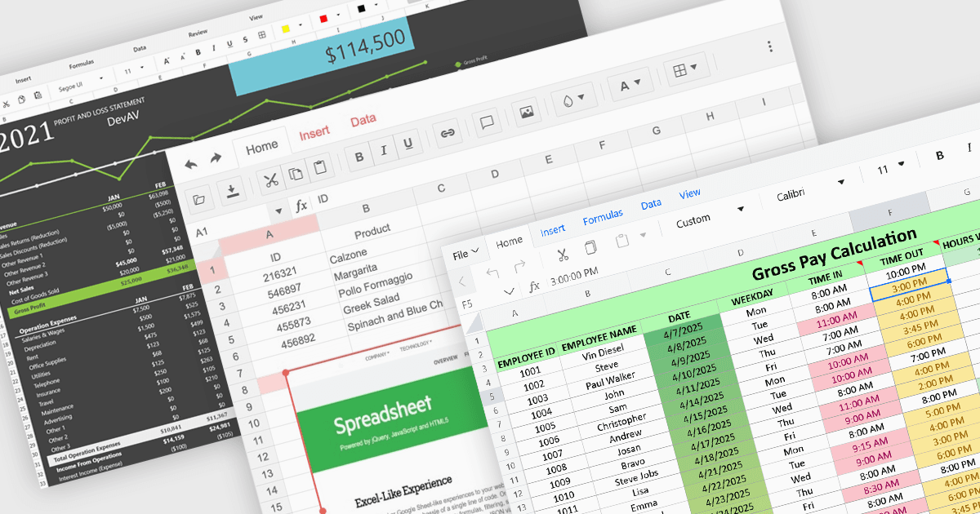Open Insert tab in Gross Pay window
The image size is (980, 514).
553,231
